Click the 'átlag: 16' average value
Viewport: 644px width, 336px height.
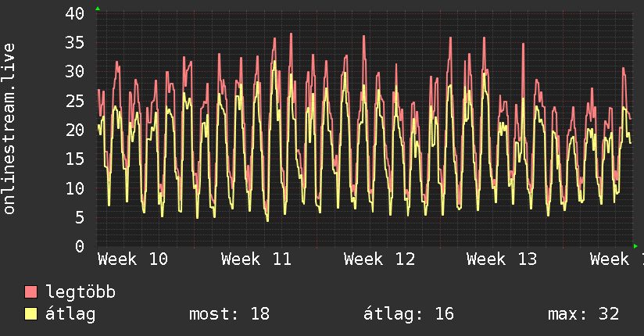point(409,314)
